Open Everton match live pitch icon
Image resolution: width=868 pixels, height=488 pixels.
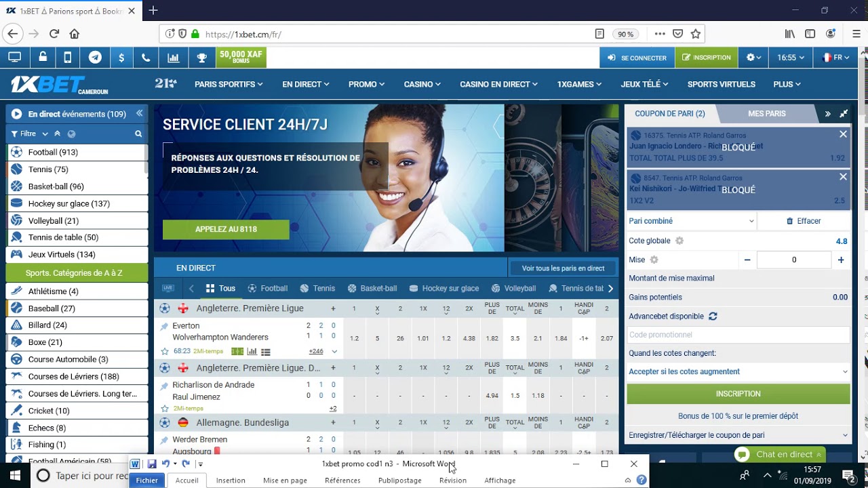coord(237,351)
